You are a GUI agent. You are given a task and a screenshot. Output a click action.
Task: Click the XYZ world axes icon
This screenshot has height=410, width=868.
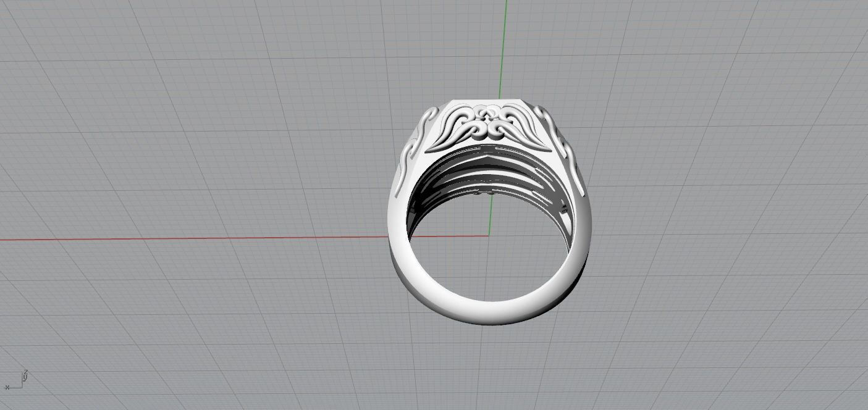click(17, 380)
